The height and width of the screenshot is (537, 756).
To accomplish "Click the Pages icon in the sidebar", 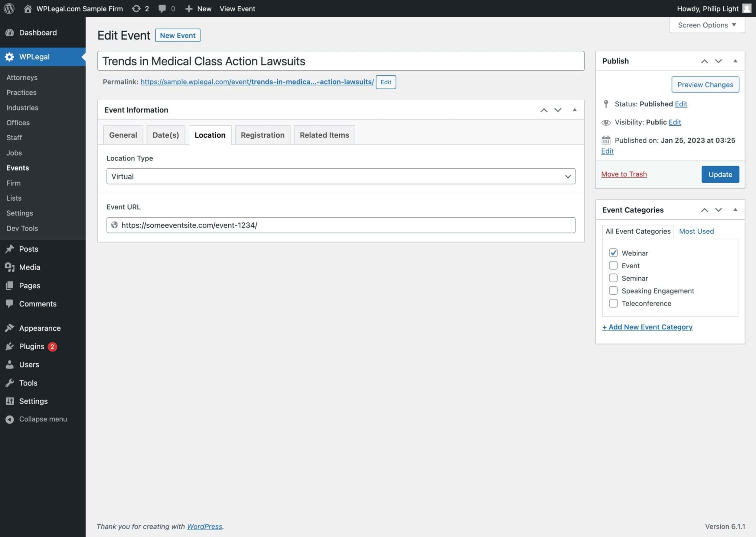I will point(10,285).
